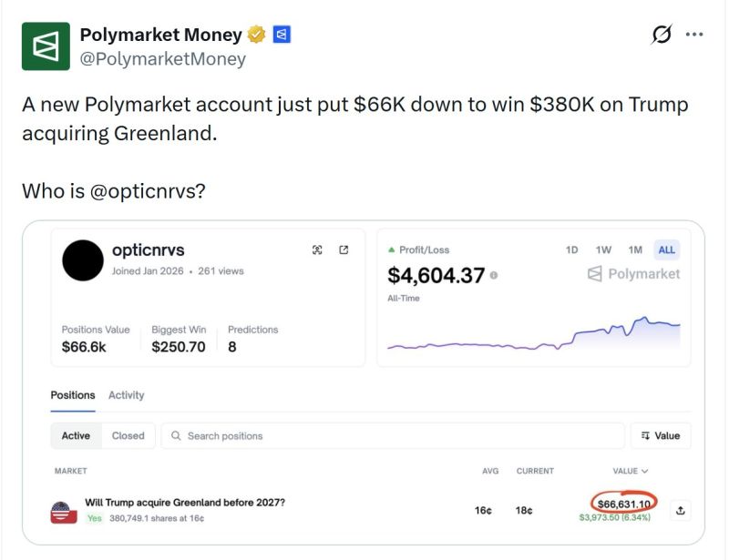Open the external link icon beside the scan icon
Screen dimensions: 729x560
pos(344,249)
